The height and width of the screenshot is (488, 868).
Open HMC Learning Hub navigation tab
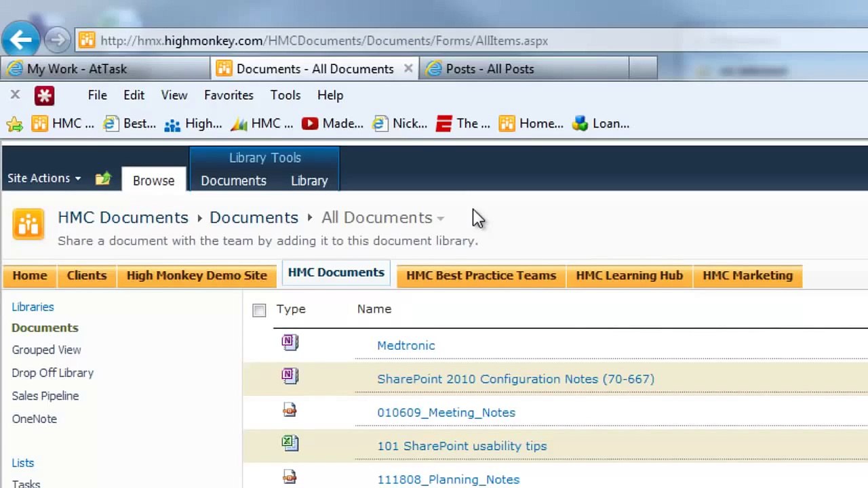click(x=629, y=276)
